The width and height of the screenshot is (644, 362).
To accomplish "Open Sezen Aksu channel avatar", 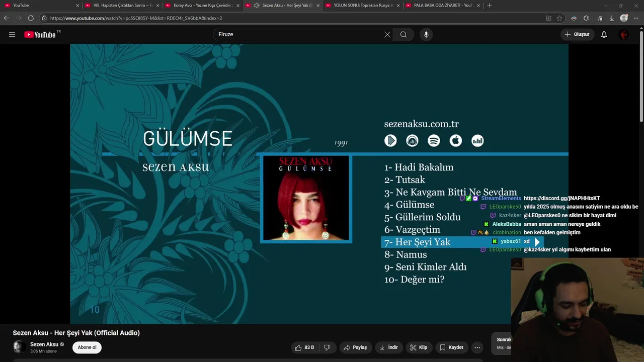I will click(19, 347).
